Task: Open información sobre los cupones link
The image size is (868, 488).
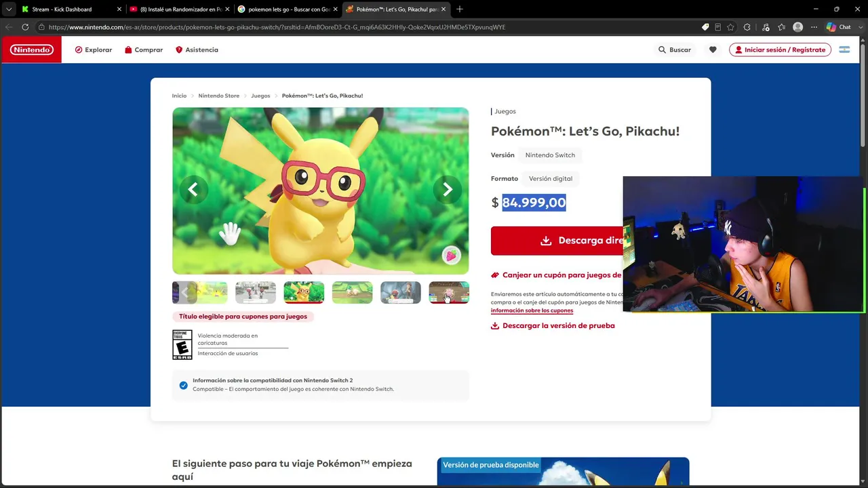Action: (532, 310)
